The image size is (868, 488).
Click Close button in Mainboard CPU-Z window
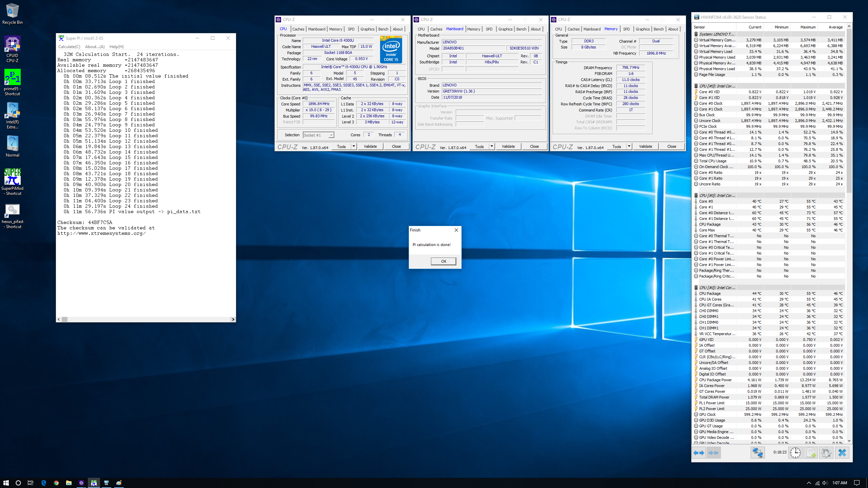tap(534, 146)
